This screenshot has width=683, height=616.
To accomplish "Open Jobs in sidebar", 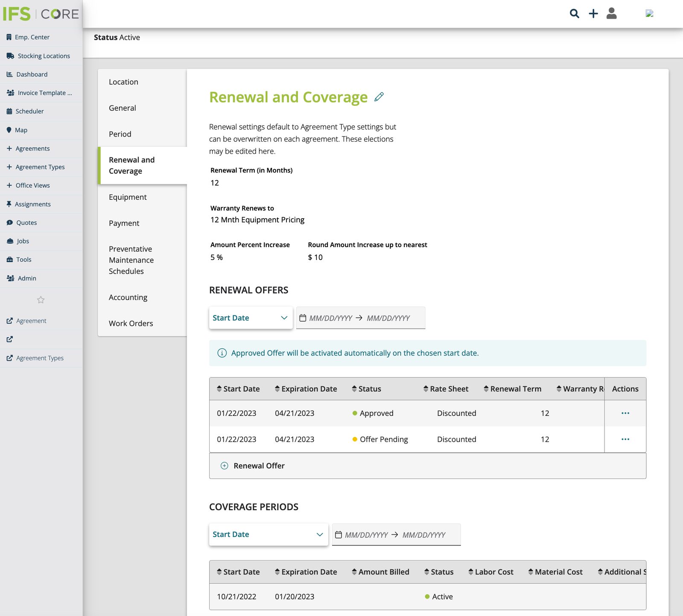I will [x=41, y=241].
